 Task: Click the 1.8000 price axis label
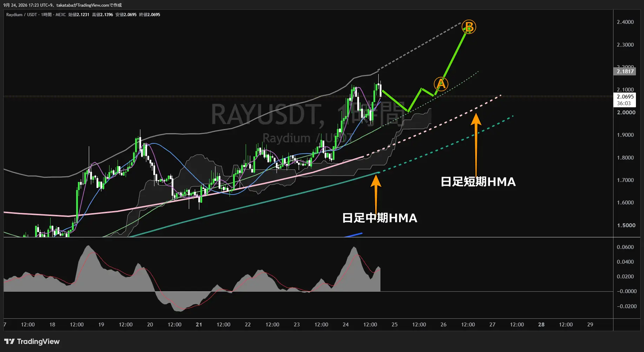coord(625,158)
